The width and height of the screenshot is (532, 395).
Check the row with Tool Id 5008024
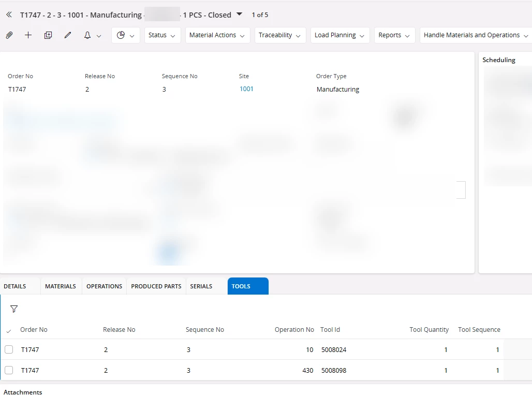[x=9, y=349]
